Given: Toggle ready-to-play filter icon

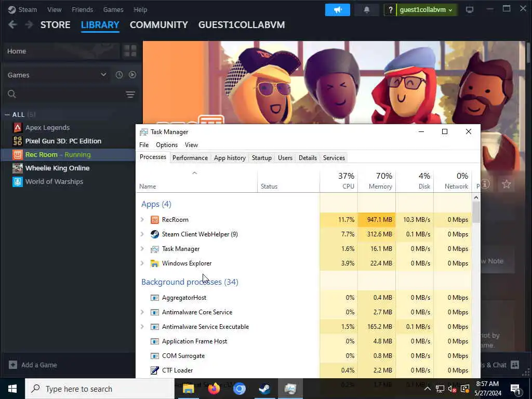Looking at the screenshot, I should 132,75.
